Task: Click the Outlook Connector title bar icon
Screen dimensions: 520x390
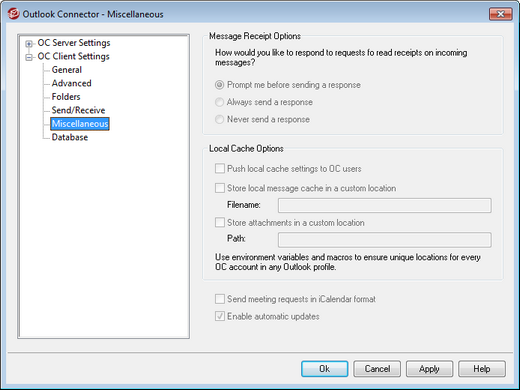Action: [x=14, y=14]
